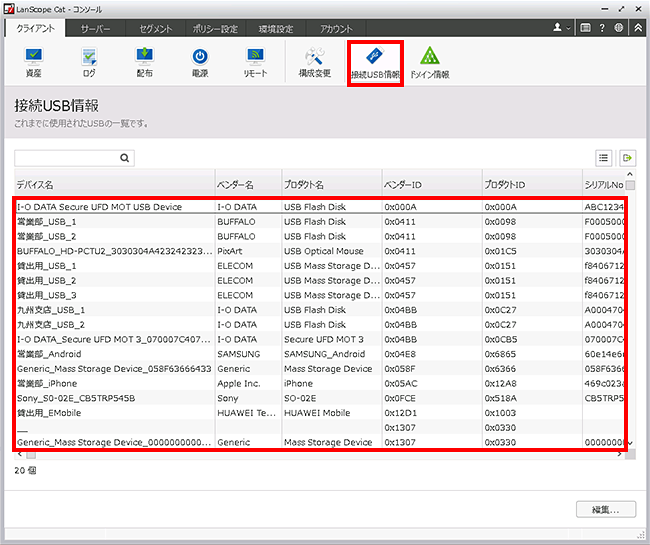Select the 貸出用_USB_1 row
Screen dimensions: 650x545
click(320, 266)
